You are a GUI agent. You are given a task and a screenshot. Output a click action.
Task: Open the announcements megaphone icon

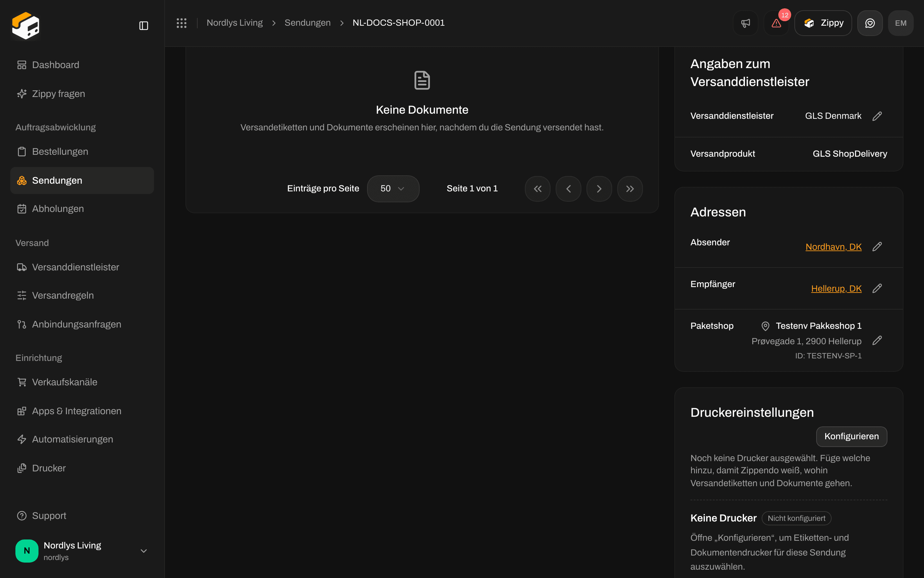coord(745,23)
